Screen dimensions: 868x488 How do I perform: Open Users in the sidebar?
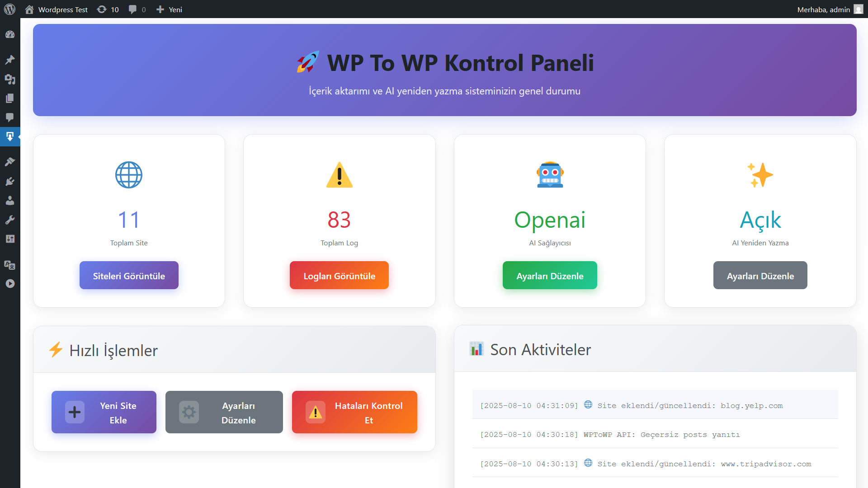[10, 200]
